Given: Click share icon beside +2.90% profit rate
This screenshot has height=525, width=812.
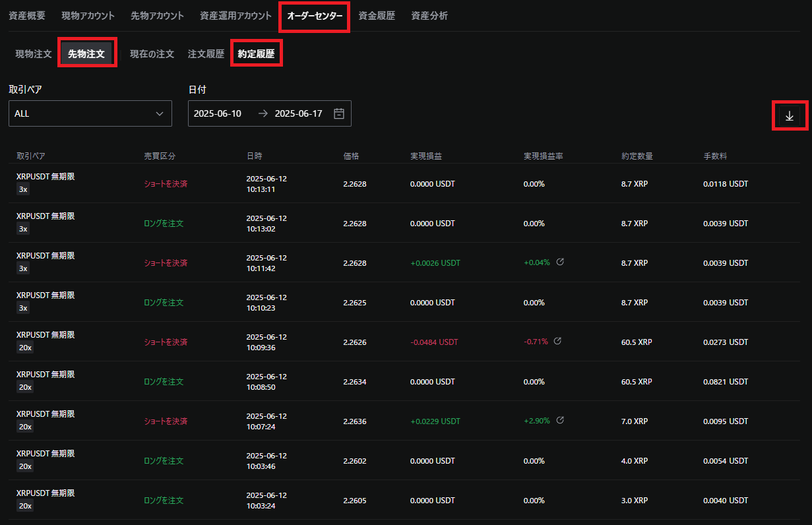Looking at the screenshot, I should [x=560, y=420].
